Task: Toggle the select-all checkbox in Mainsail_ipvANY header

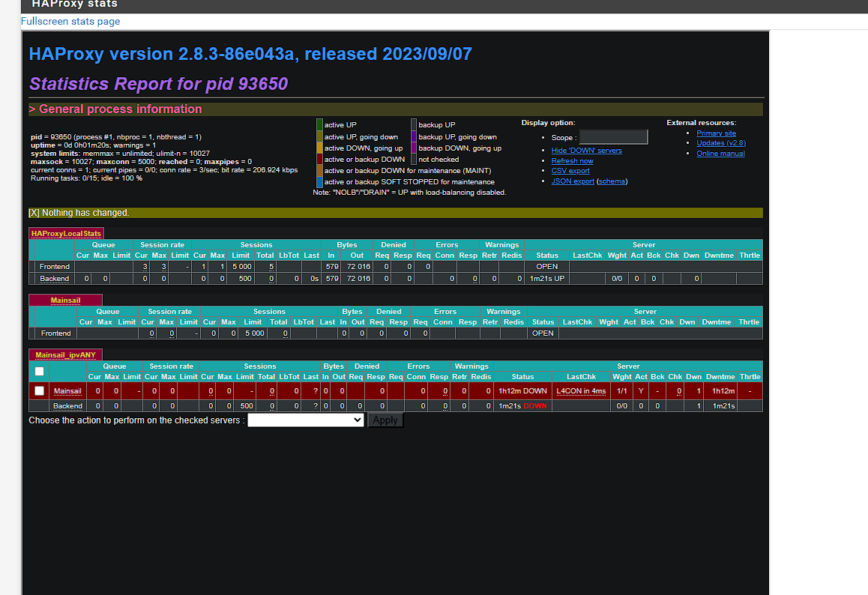Action: pos(39,372)
